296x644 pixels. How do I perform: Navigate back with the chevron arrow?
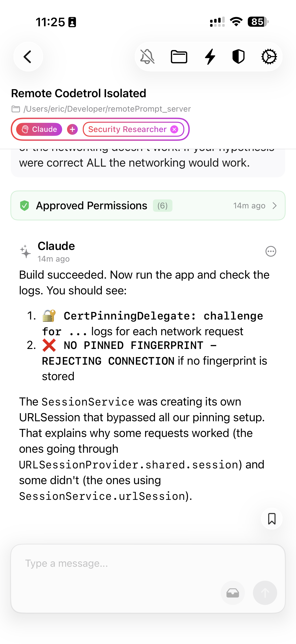[x=28, y=57]
